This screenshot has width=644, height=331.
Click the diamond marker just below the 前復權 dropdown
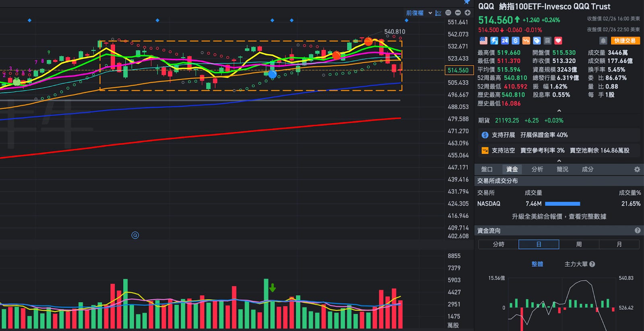pyautogui.click(x=407, y=20)
